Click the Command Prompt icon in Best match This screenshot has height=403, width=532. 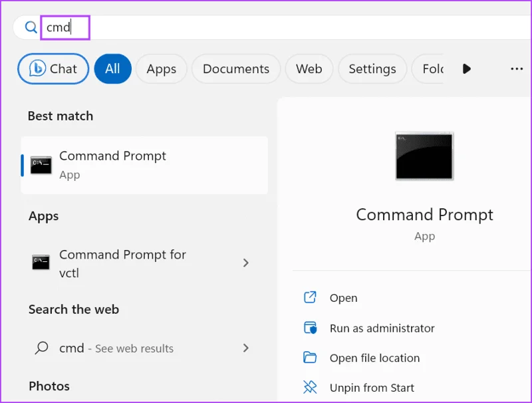41,165
